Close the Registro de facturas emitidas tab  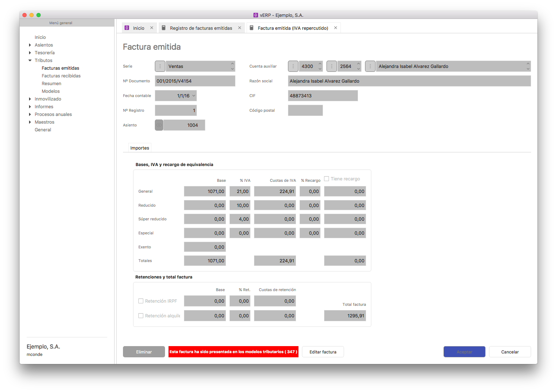[x=240, y=28]
